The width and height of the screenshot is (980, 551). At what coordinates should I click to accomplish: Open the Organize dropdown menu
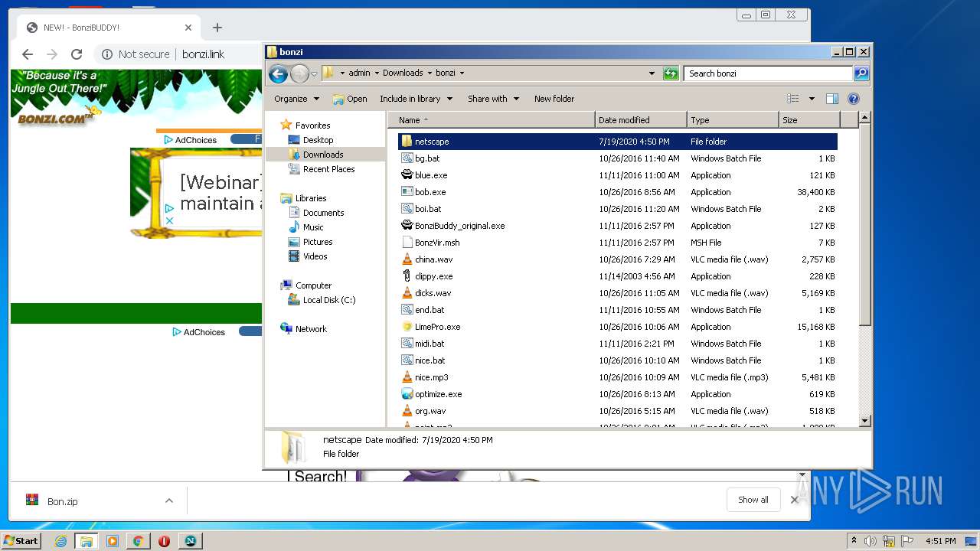tap(296, 99)
